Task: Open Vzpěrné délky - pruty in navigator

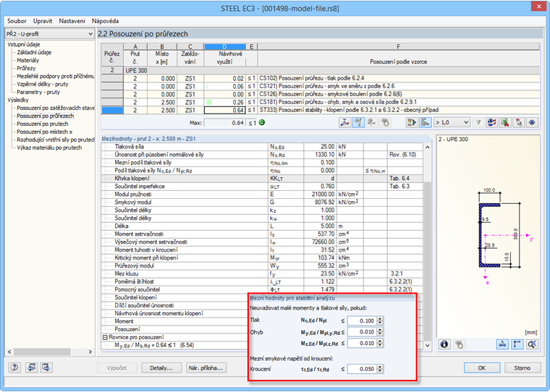Action: click(43, 84)
